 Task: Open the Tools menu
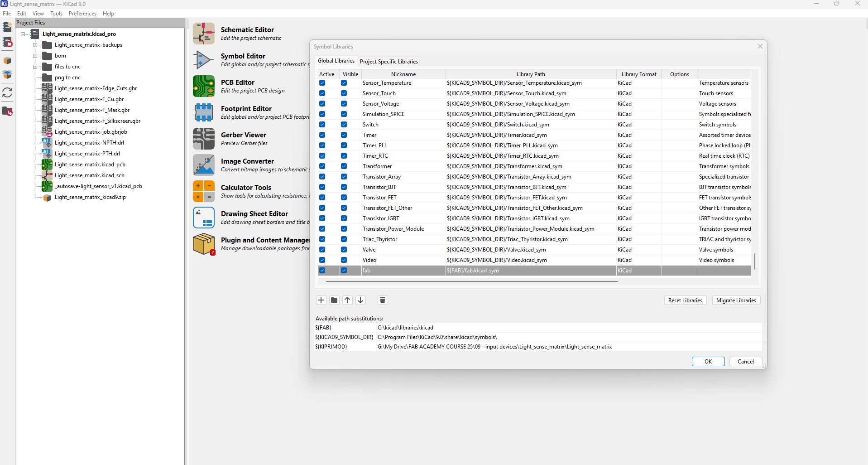[57, 14]
